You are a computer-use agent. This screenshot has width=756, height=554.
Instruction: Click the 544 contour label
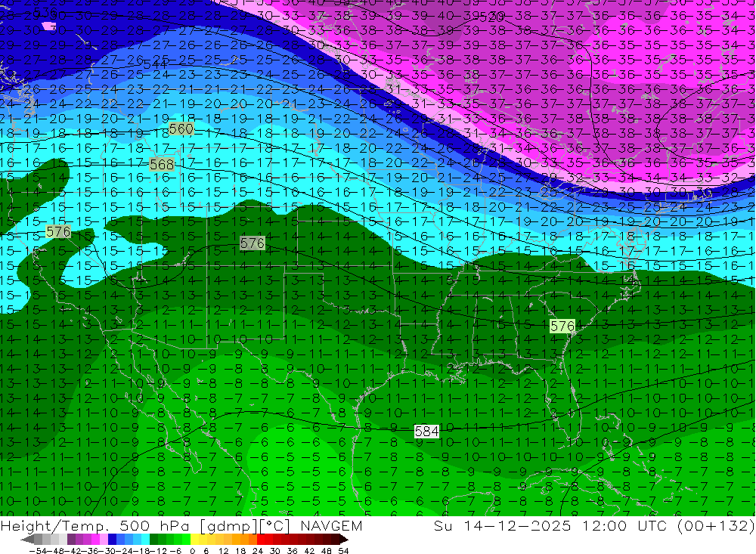pos(155,63)
